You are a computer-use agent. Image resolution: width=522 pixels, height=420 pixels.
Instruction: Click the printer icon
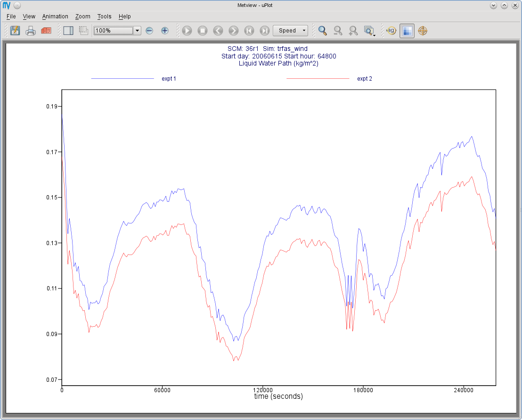click(31, 31)
